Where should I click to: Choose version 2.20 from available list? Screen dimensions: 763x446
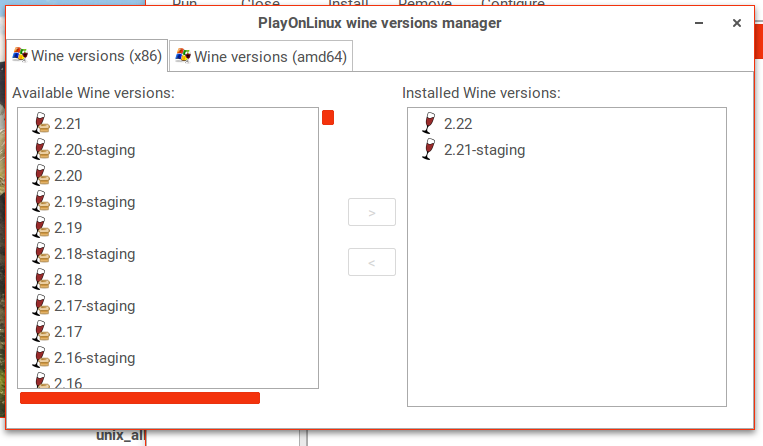[x=68, y=176]
